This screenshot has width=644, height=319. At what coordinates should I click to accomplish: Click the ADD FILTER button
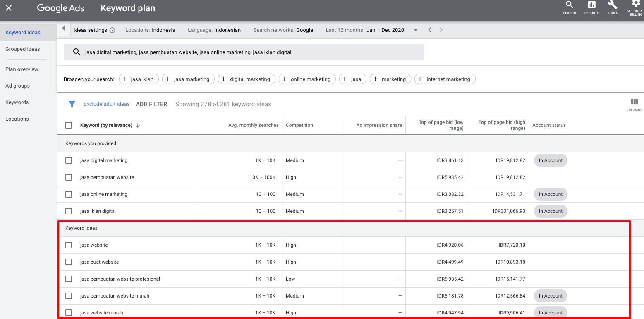(151, 104)
